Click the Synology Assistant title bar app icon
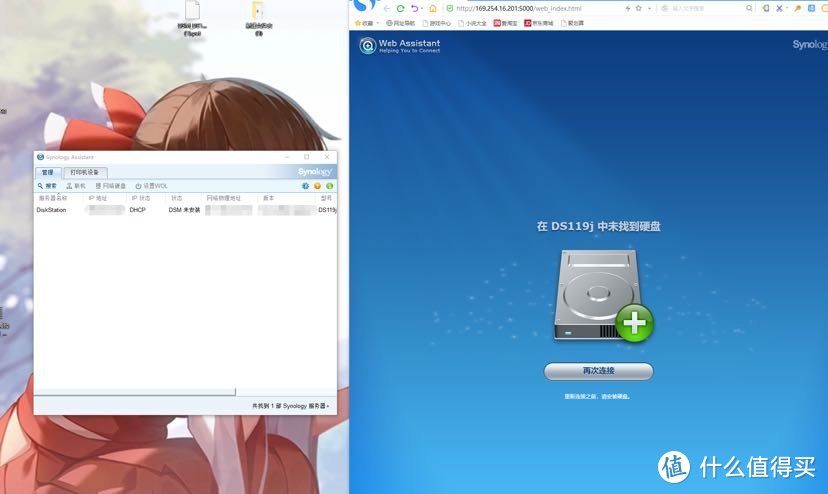 click(40, 157)
